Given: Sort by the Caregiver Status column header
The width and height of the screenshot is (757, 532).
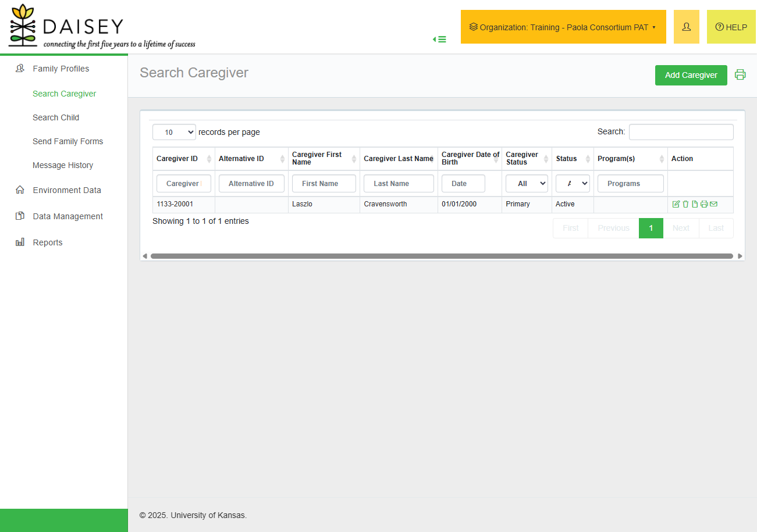Looking at the screenshot, I should tap(527, 159).
